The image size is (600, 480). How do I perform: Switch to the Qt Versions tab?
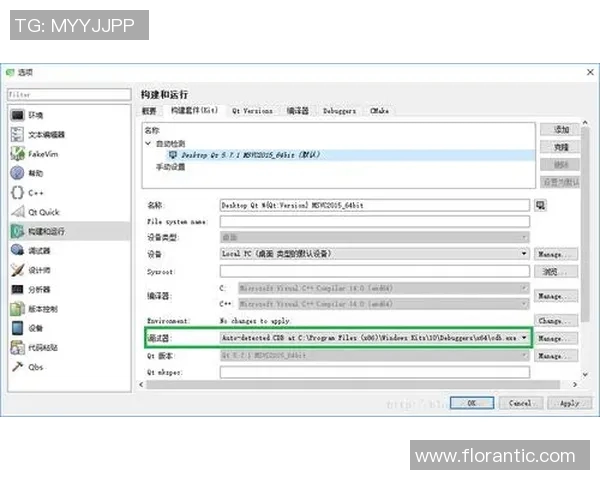click(252, 111)
